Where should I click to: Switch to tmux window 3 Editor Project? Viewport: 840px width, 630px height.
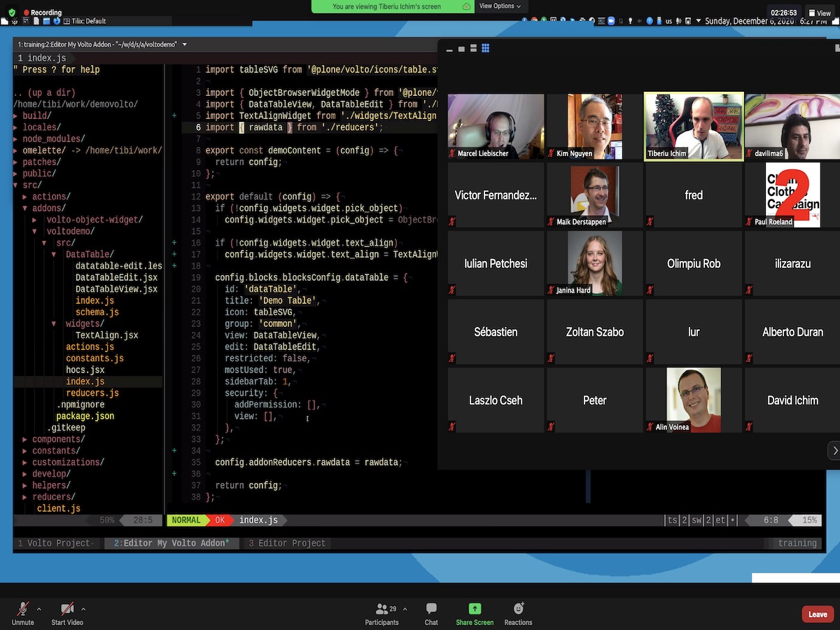tap(287, 543)
